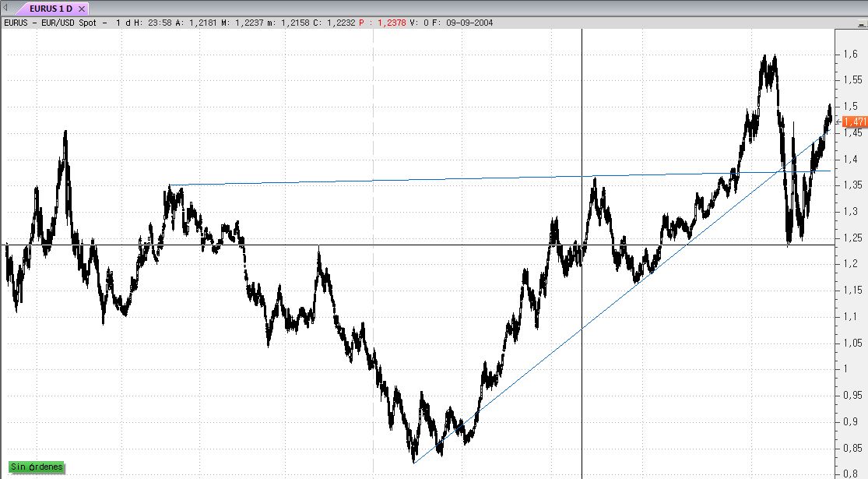The width and height of the screenshot is (868, 479).
Task: Close the EURUS 1 D tab
Action: pos(82,9)
